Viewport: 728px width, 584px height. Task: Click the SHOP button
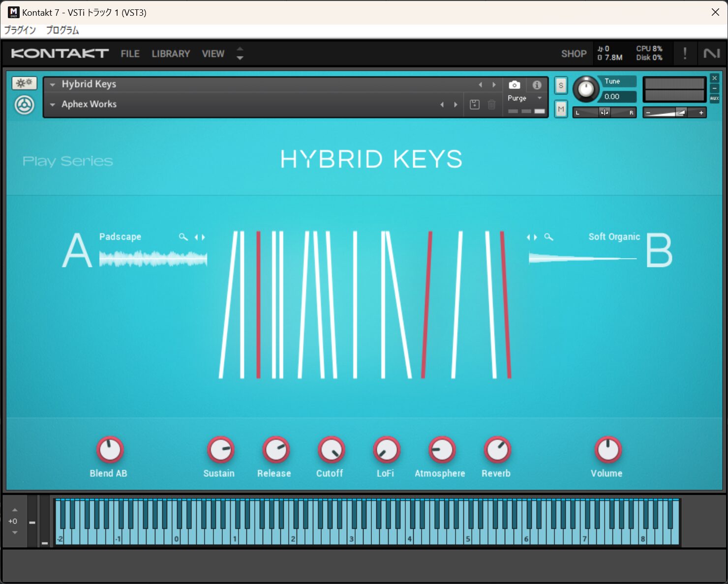574,54
